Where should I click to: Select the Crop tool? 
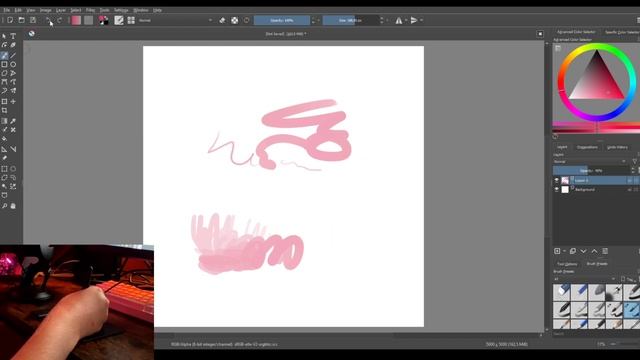[4, 111]
